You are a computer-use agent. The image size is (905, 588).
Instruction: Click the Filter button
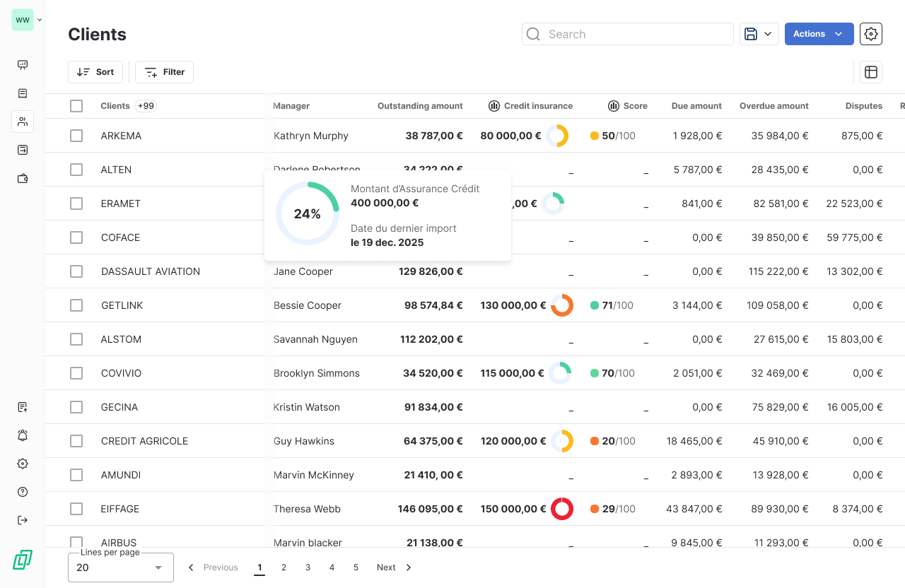point(164,72)
